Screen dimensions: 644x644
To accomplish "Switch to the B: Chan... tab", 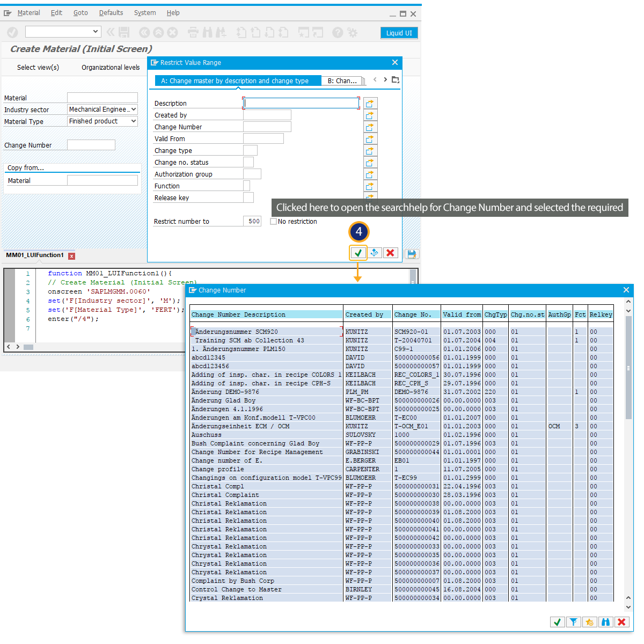I will (342, 80).
